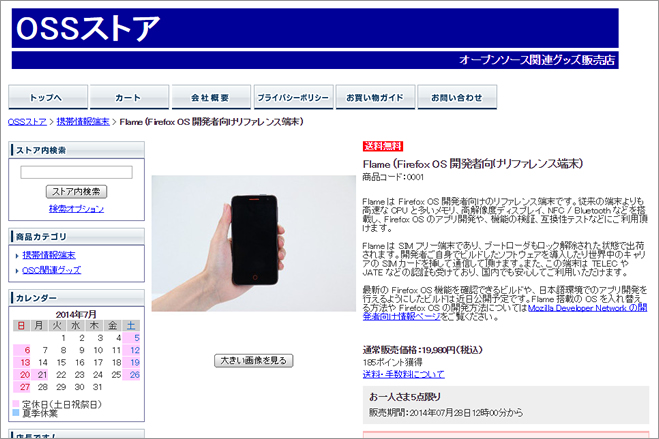Image resolution: width=659 pixels, height=439 pixels.
Task: Click the pink 定休日 legend color square
Action: click(x=16, y=404)
